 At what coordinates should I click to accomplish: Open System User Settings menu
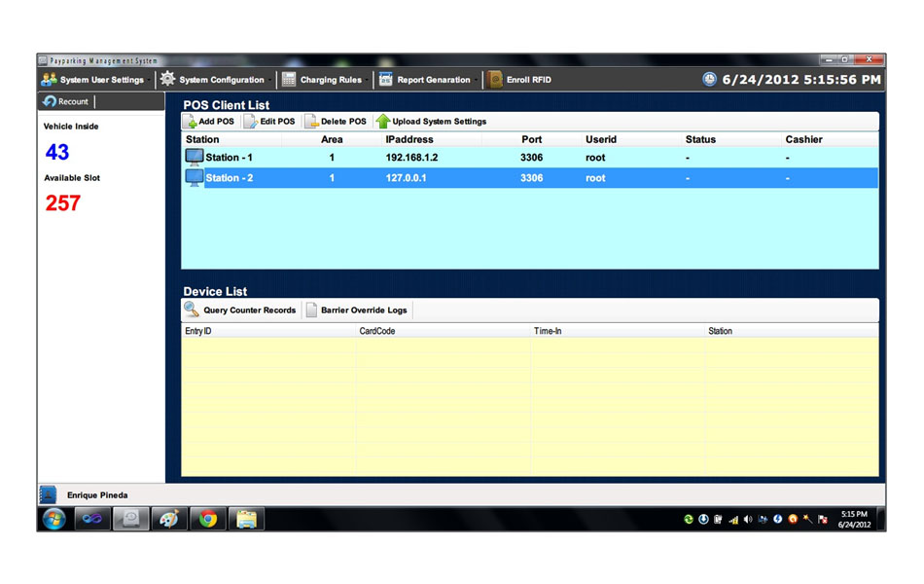click(x=93, y=80)
